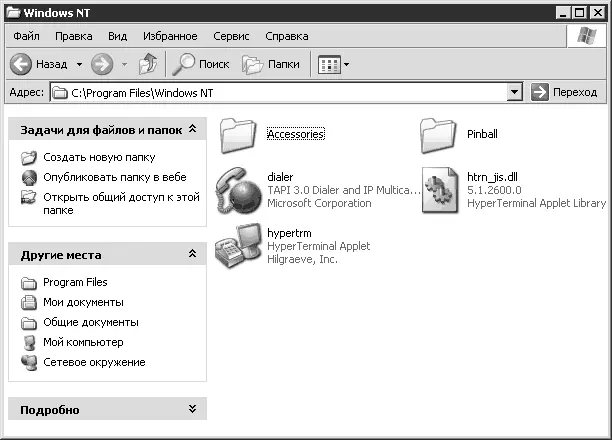612x440 pixels.
Task: Click the Go (Переход) button
Action: click(x=566, y=92)
